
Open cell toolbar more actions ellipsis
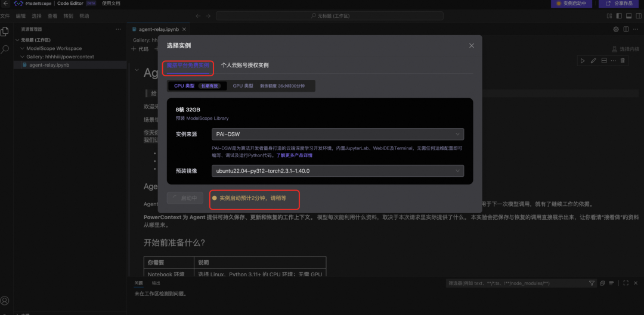[x=613, y=61]
